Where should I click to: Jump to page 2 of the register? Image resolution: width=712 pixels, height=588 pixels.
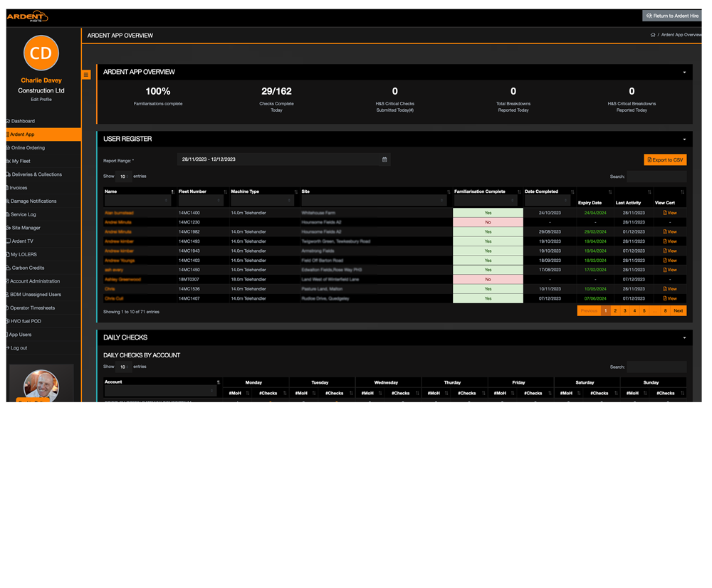[x=615, y=311]
